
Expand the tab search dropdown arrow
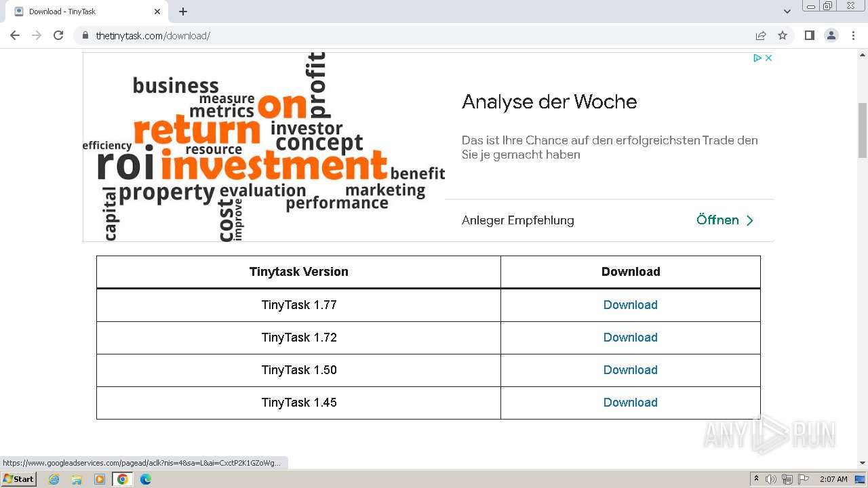click(x=787, y=12)
